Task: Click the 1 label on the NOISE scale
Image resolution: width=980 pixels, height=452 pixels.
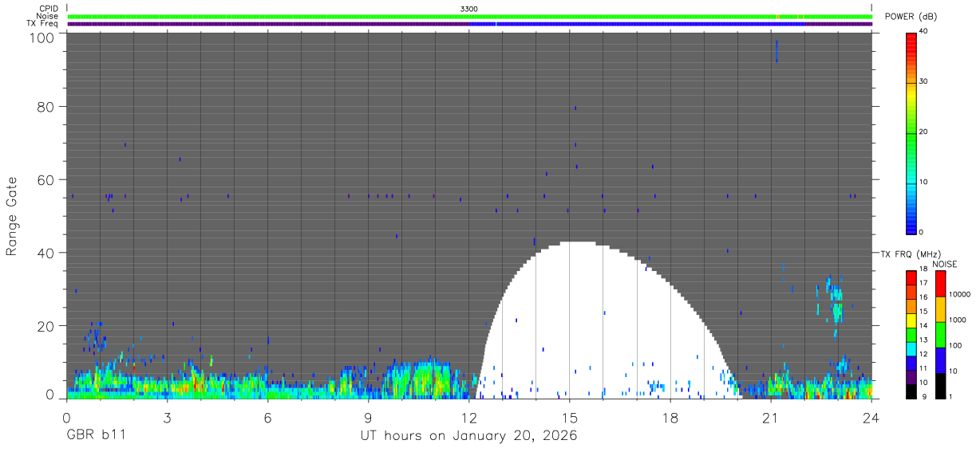Action: [x=951, y=396]
